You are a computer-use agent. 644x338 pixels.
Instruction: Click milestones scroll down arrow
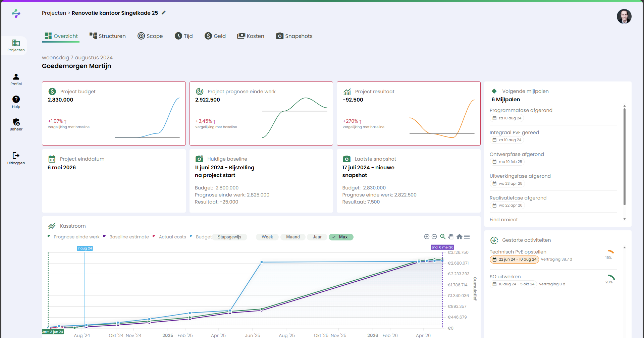[624, 219]
